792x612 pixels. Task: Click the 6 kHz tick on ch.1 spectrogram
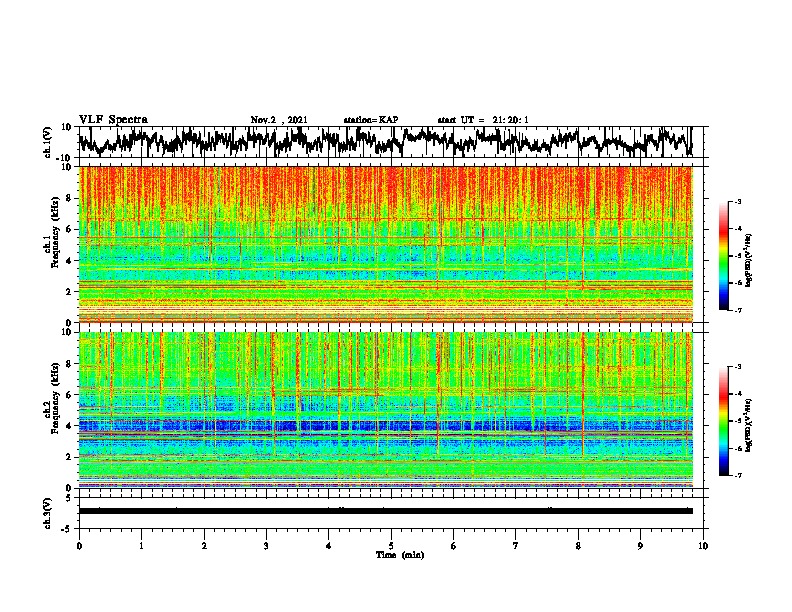(69, 229)
